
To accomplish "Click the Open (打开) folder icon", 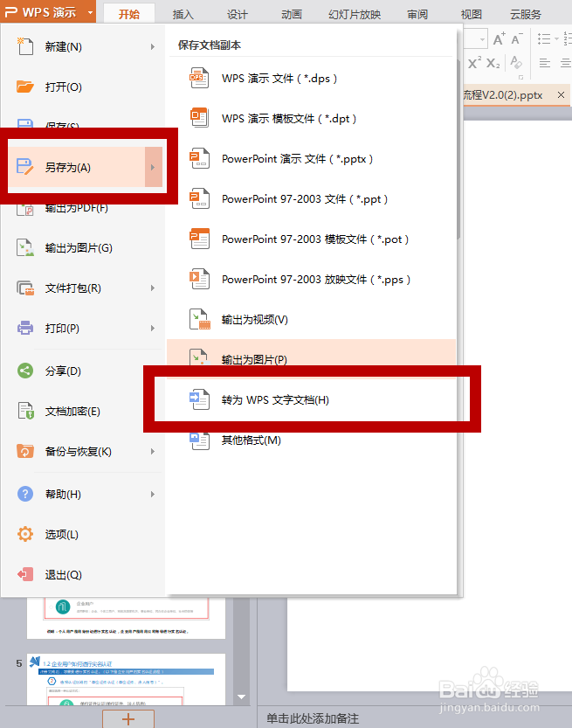I will [25, 87].
